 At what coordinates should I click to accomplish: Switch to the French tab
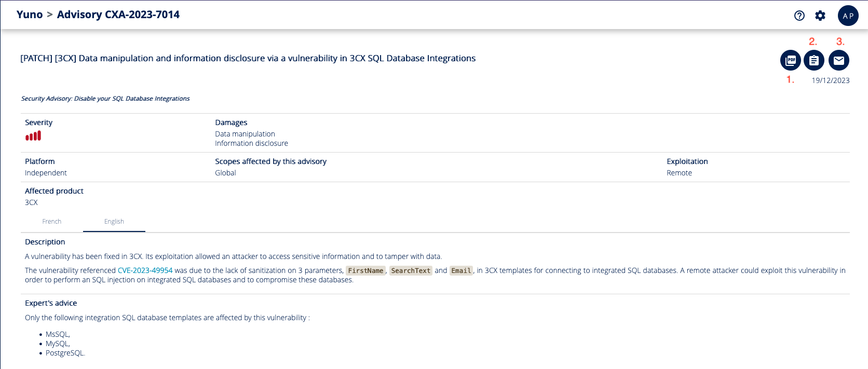click(x=52, y=222)
